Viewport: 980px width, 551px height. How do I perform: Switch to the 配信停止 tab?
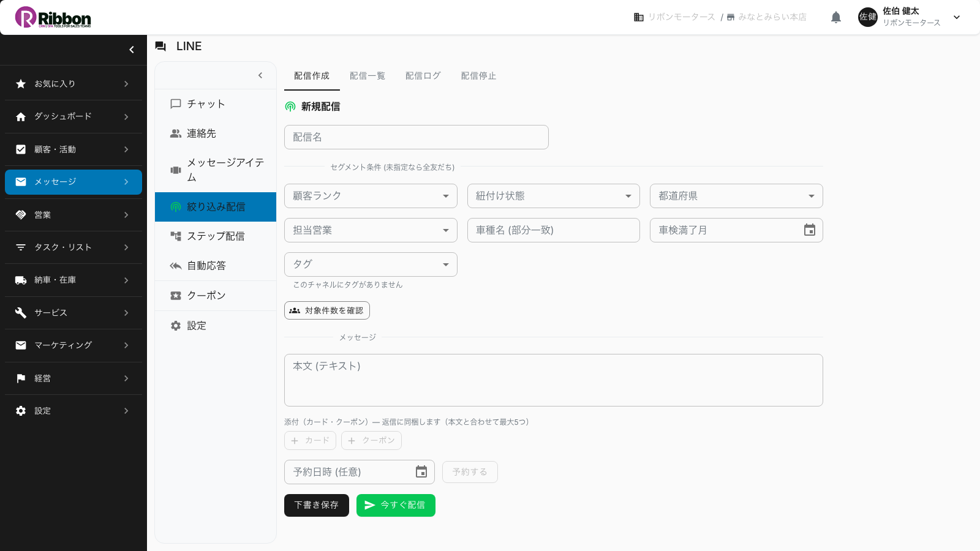[479, 76]
